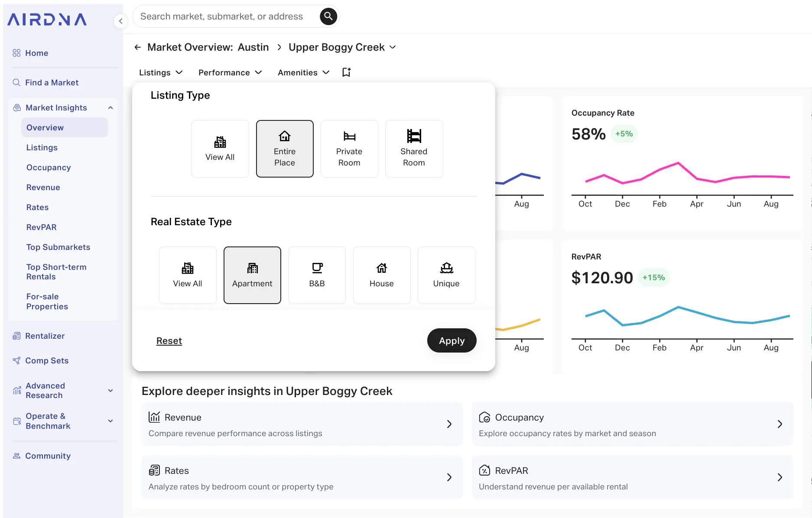Click the AirDNA logo
The height and width of the screenshot is (518, 812).
point(47,19)
